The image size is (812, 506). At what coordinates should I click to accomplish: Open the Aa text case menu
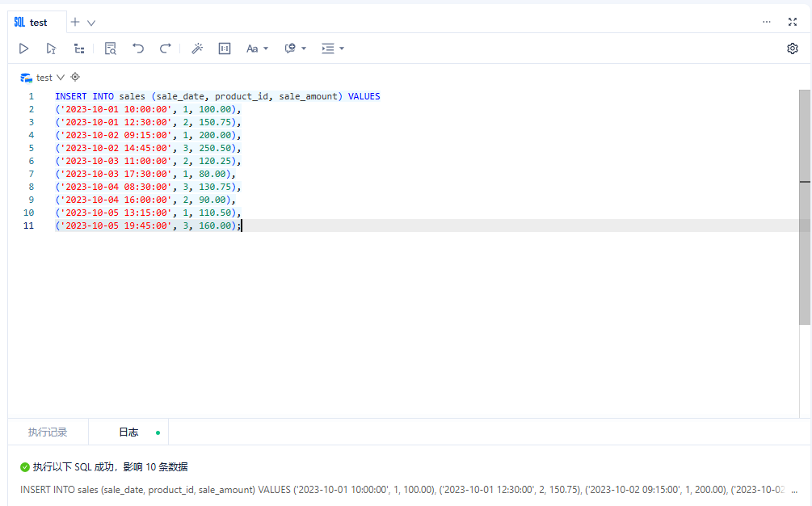(x=258, y=48)
